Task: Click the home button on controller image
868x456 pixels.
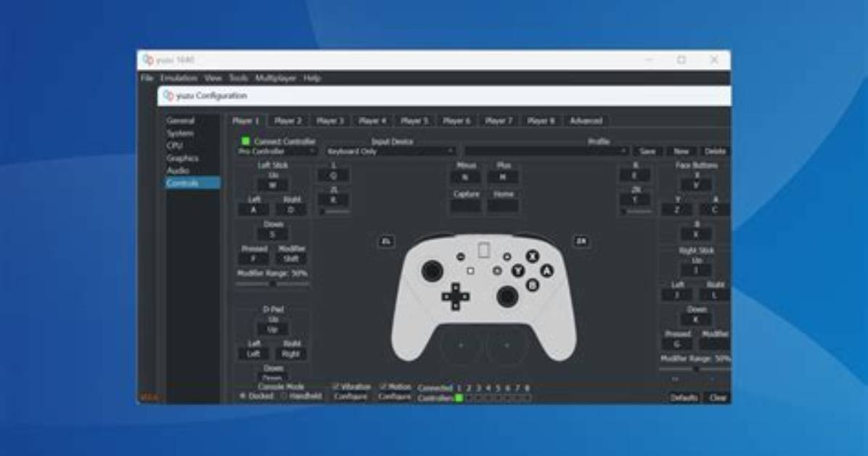Action: [x=497, y=271]
